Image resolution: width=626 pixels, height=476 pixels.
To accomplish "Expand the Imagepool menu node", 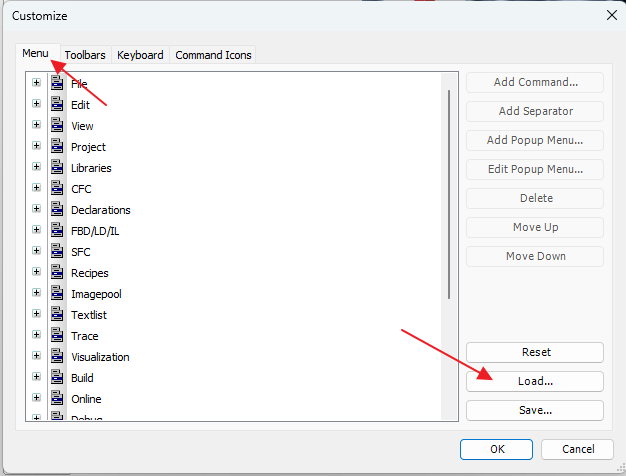I will [x=36, y=293].
